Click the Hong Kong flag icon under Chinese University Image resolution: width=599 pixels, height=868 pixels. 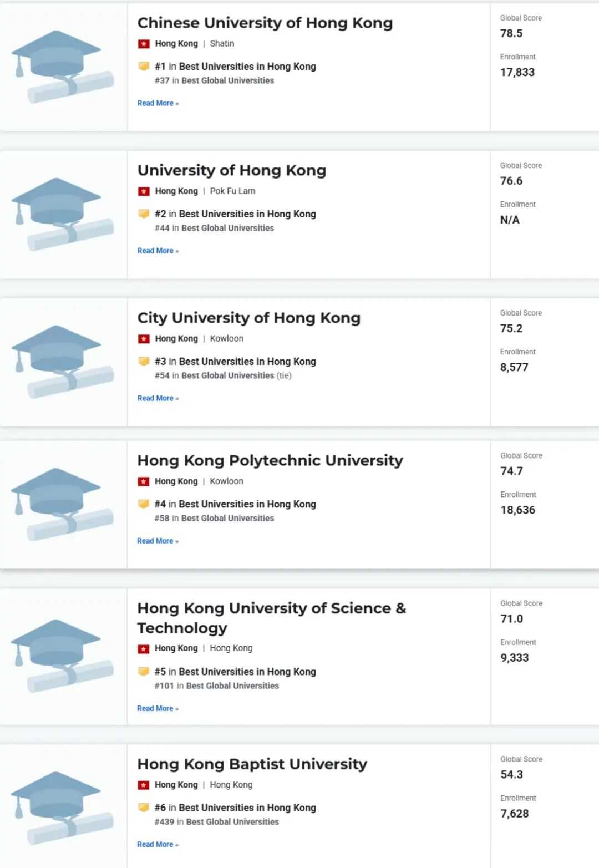[144, 44]
